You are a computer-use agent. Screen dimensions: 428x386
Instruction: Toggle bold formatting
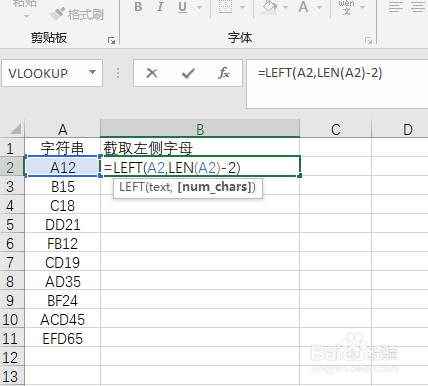(138, 7)
